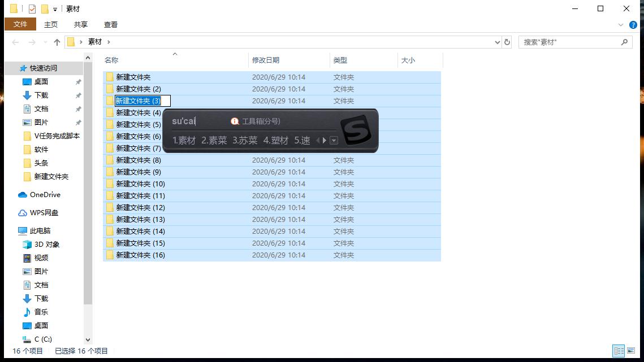Screen dimensions: 644x362
Task: Unpin 下载 from quick access
Action: 79,95
